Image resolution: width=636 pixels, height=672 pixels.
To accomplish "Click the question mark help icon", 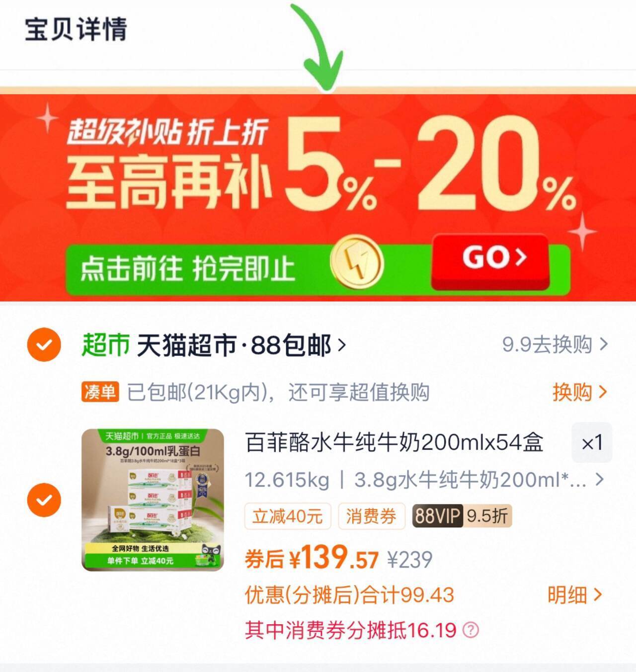I will click(x=471, y=630).
